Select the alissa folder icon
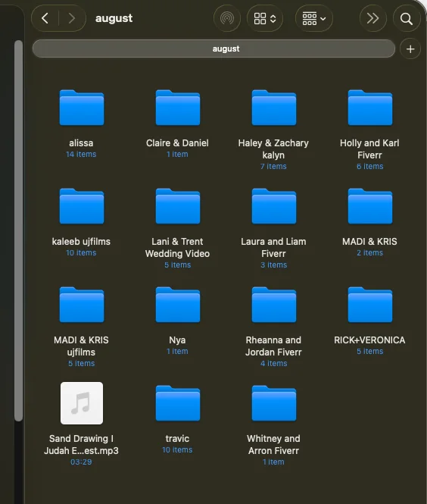Screen dimensions: 427x504 (x=82, y=108)
